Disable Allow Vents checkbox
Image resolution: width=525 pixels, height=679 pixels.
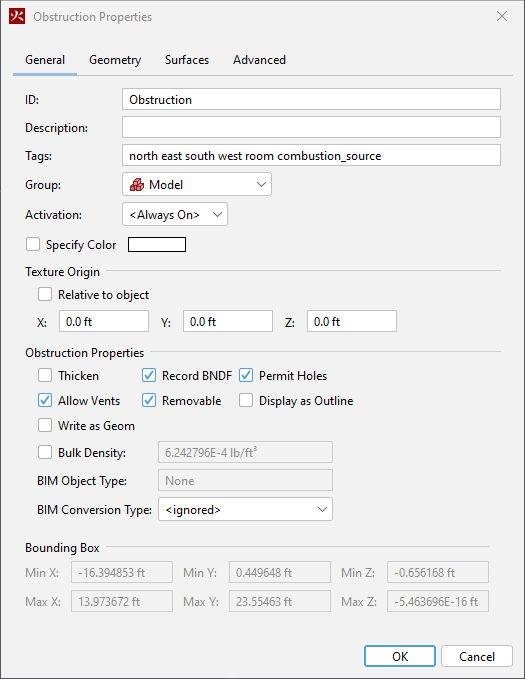pos(45,400)
